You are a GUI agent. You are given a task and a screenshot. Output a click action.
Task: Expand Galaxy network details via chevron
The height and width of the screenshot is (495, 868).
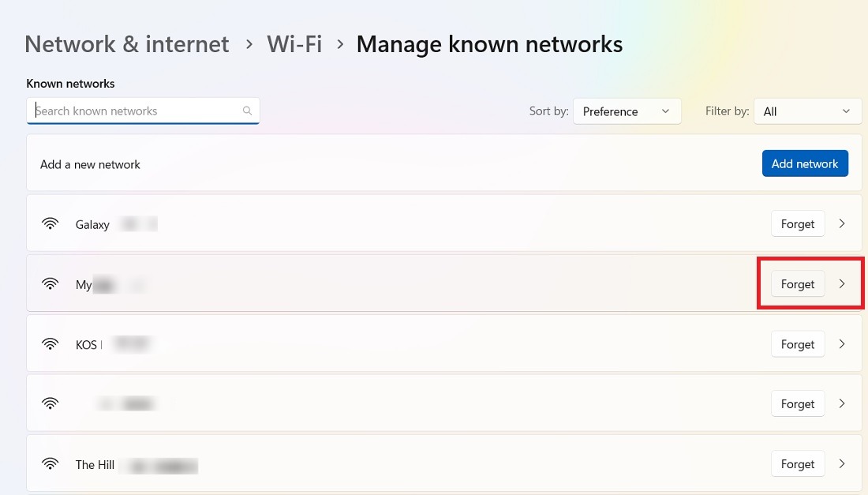[842, 223]
